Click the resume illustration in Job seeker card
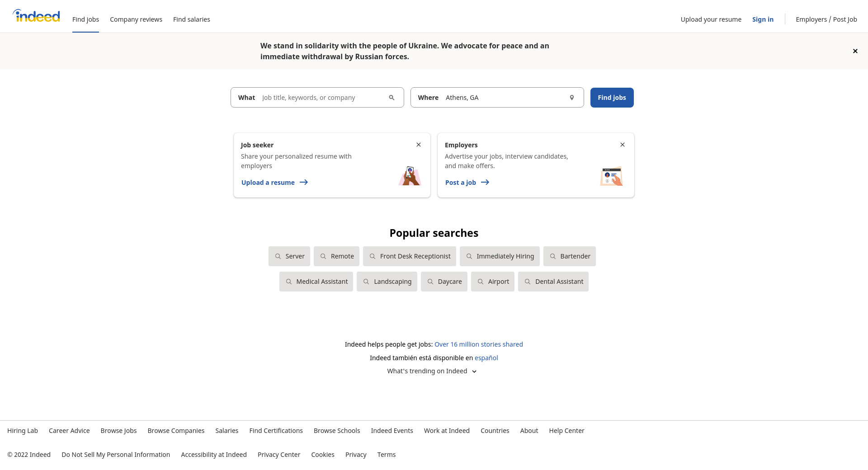Screen dimensions: 868x470 click(x=410, y=176)
